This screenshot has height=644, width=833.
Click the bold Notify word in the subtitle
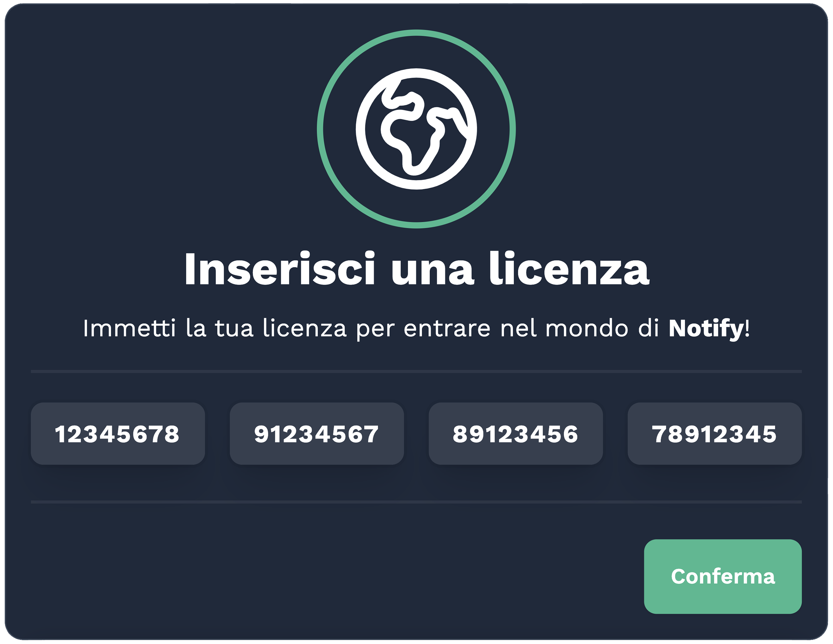coord(706,328)
